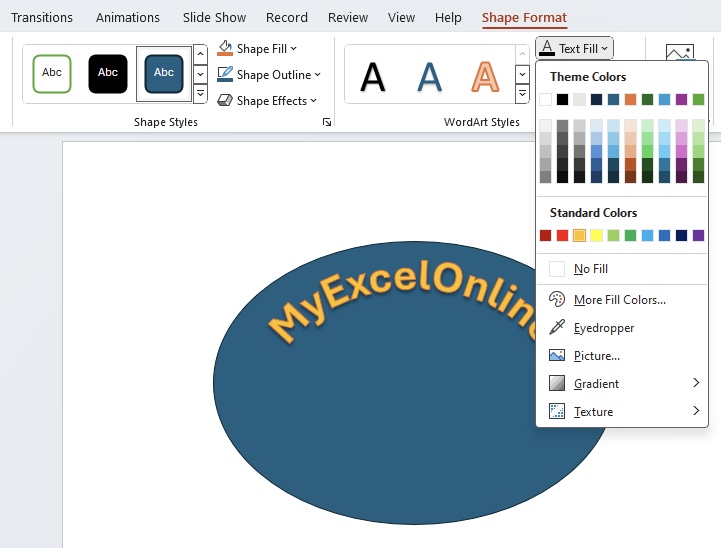Screen dimensions: 721x548
Task: Open the Help tab
Action: pyautogui.click(x=448, y=17)
